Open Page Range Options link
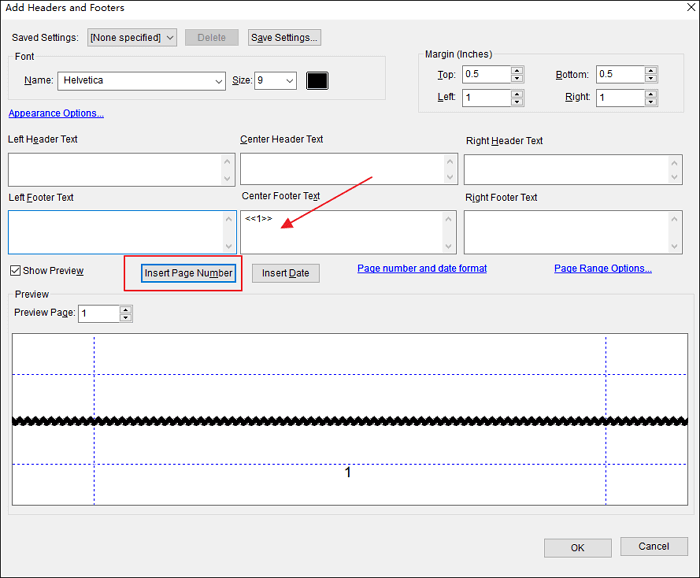700x578 pixels. pos(603,269)
